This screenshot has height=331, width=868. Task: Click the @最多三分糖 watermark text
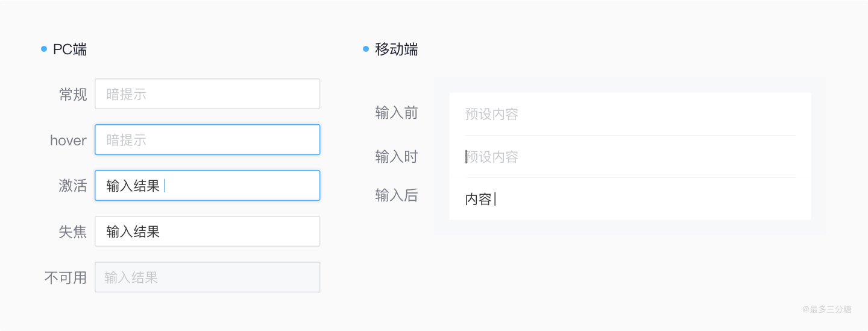tap(826, 309)
